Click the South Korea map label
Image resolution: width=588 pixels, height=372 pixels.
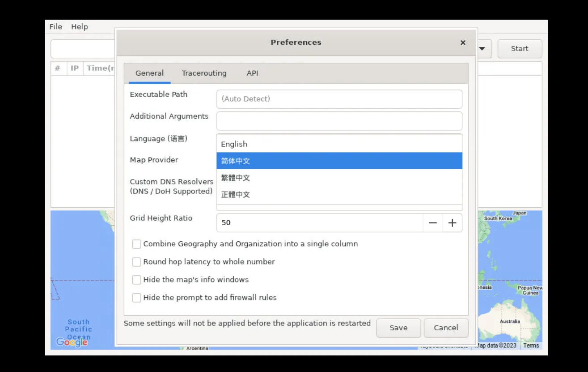pos(498,218)
